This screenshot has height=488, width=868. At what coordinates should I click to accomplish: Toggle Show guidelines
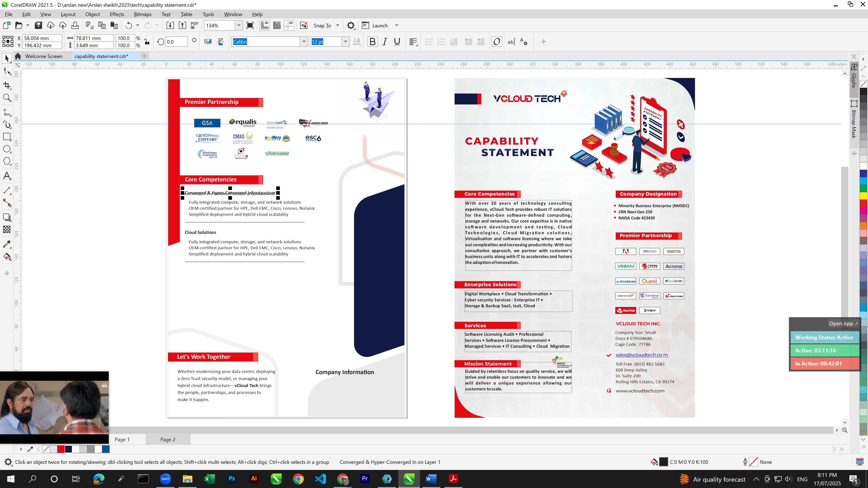point(289,25)
